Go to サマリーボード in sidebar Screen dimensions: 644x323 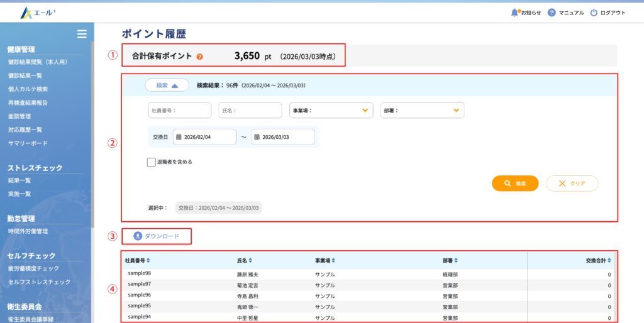28,143
